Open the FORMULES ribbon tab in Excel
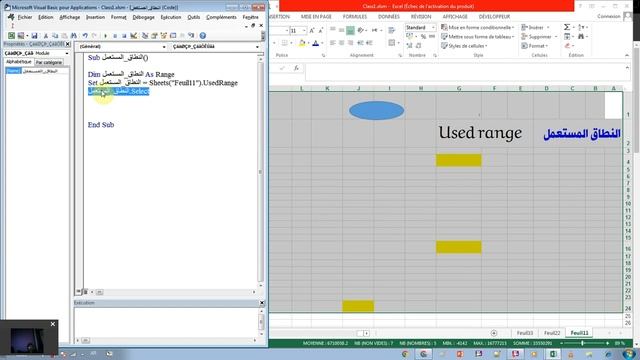Viewport: 640px width, 360px height. pos(355,17)
